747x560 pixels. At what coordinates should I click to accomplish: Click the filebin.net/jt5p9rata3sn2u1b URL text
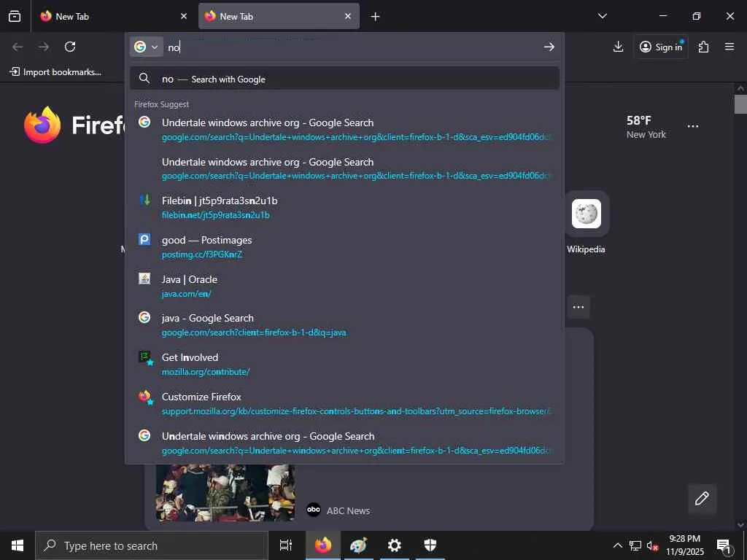[216, 215]
